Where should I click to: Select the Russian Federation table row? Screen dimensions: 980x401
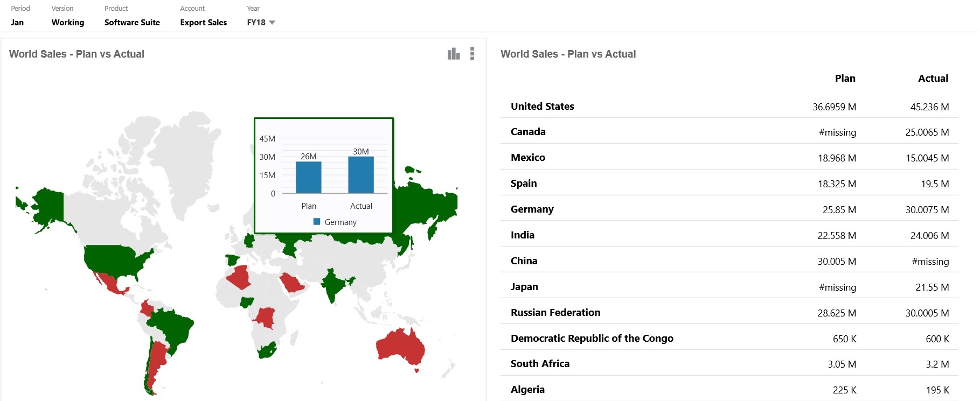click(x=729, y=313)
